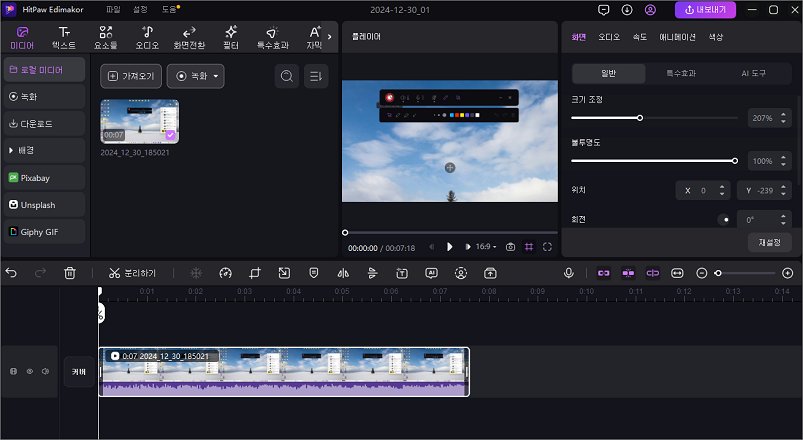The height and width of the screenshot is (440, 803).
Task: Open the 텍스트 text tab
Action: pyautogui.click(x=64, y=38)
